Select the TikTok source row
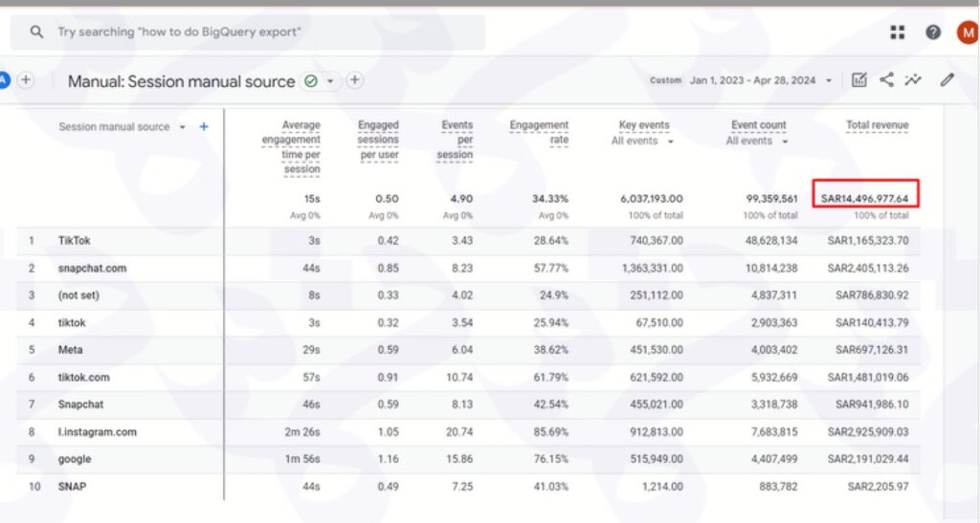Image resolution: width=980 pixels, height=523 pixels. 469,241
